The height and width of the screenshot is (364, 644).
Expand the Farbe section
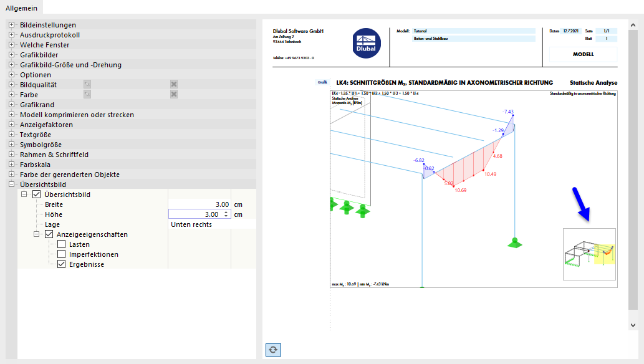11,95
